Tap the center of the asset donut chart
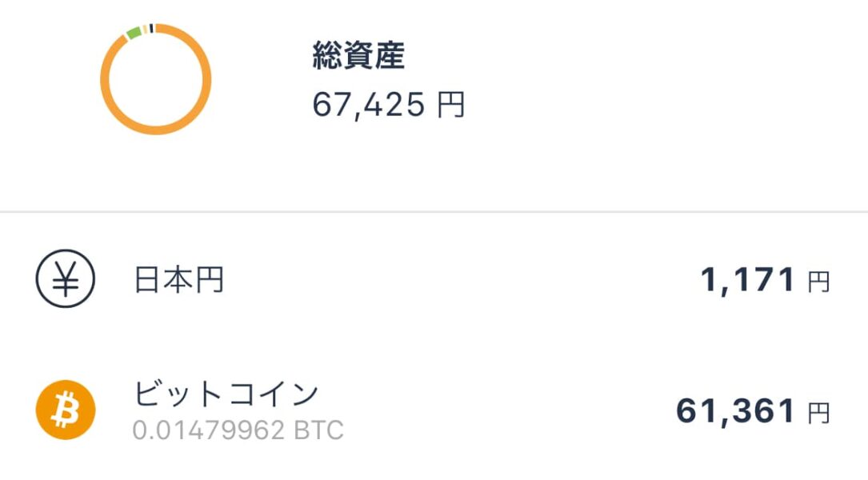 tap(156, 79)
